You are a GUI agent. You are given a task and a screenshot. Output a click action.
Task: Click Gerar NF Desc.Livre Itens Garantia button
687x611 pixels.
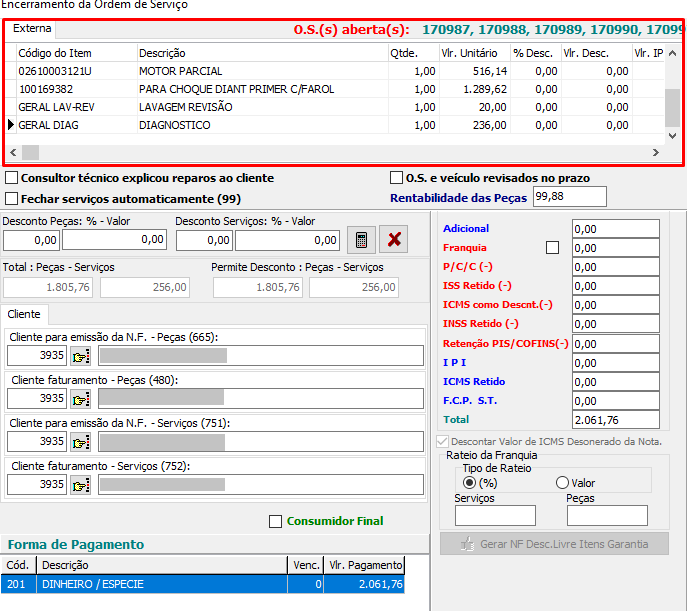click(554, 544)
